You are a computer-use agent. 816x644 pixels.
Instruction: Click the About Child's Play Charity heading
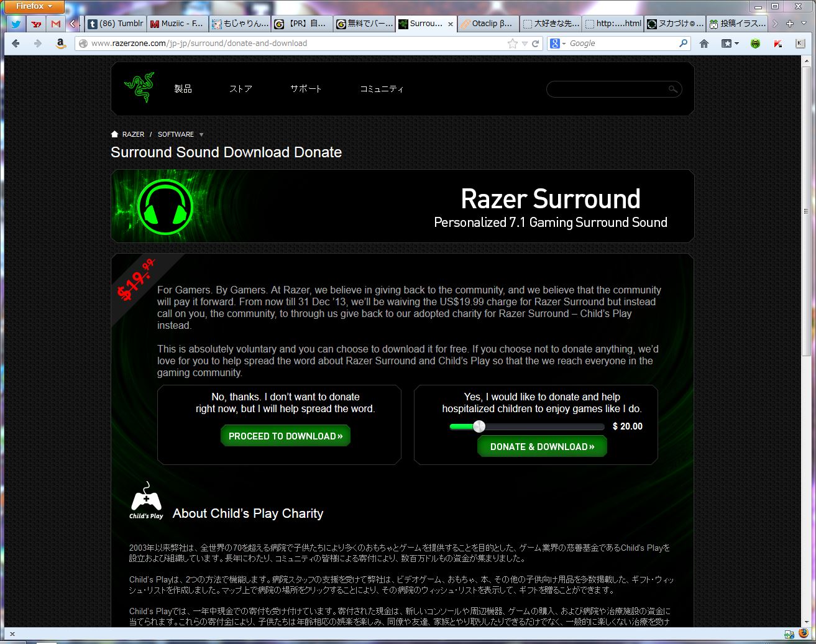248,513
